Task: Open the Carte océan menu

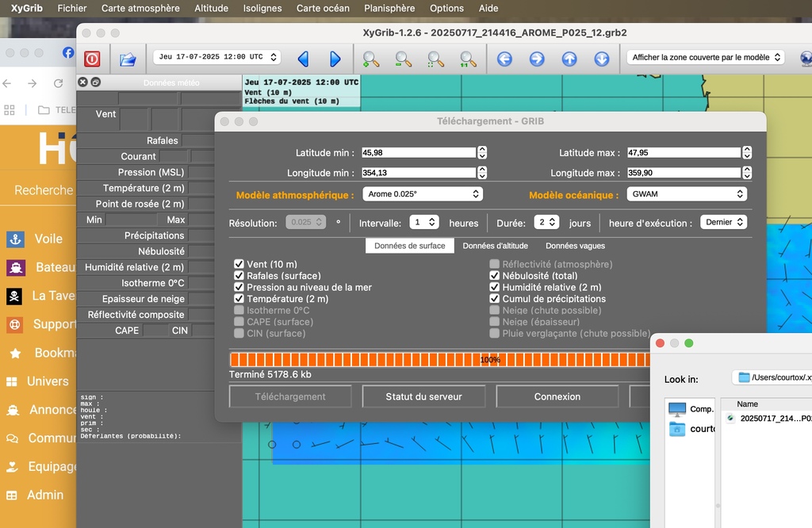Action: pyautogui.click(x=323, y=8)
